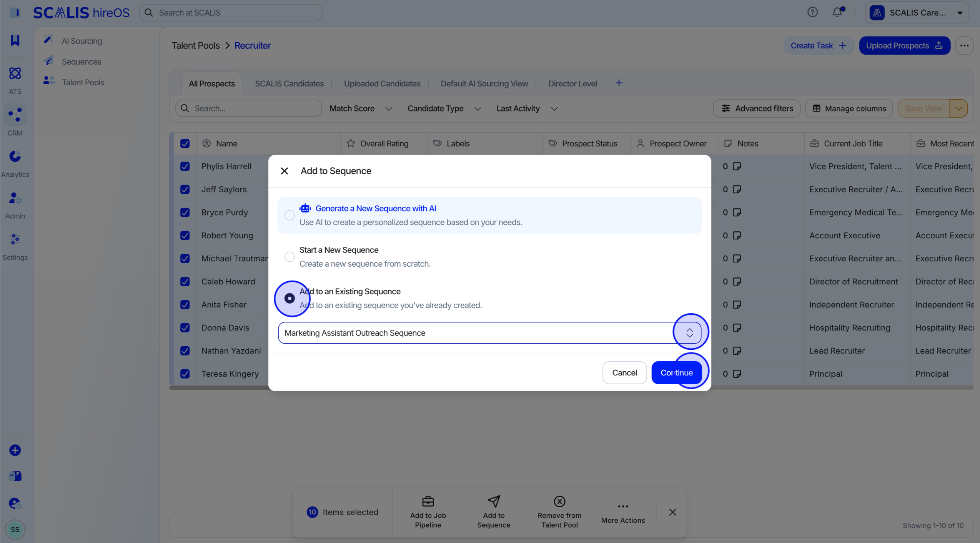980x543 pixels.
Task: Click the horizontal table scrollbar
Action: point(571,388)
